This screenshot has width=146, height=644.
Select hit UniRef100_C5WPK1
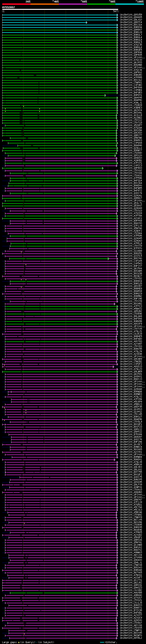[x=131, y=82]
